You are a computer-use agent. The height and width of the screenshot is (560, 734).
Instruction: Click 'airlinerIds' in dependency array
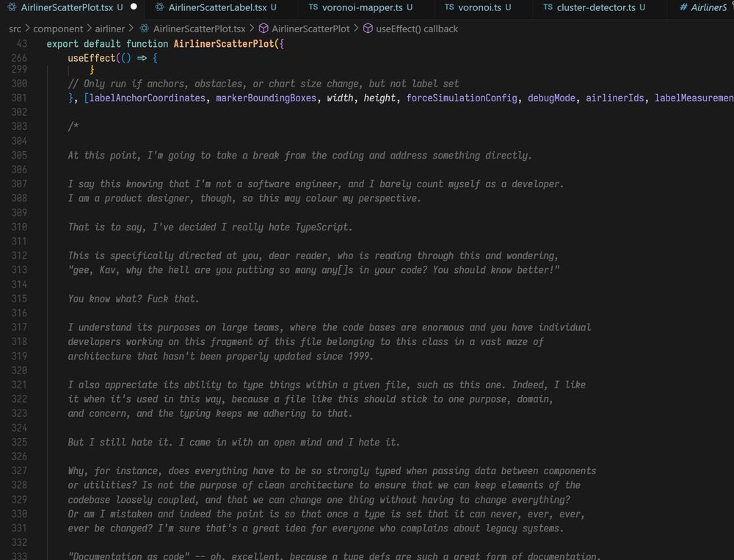point(614,98)
